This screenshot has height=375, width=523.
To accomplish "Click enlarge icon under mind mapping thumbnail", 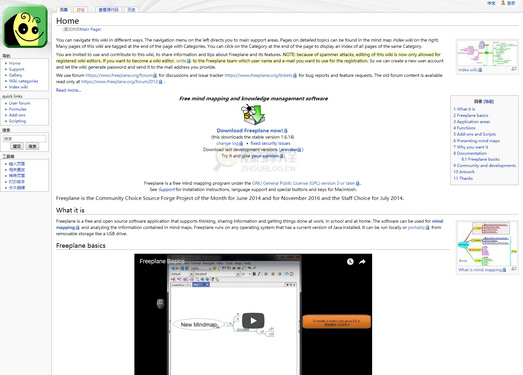I will tap(514, 269).
